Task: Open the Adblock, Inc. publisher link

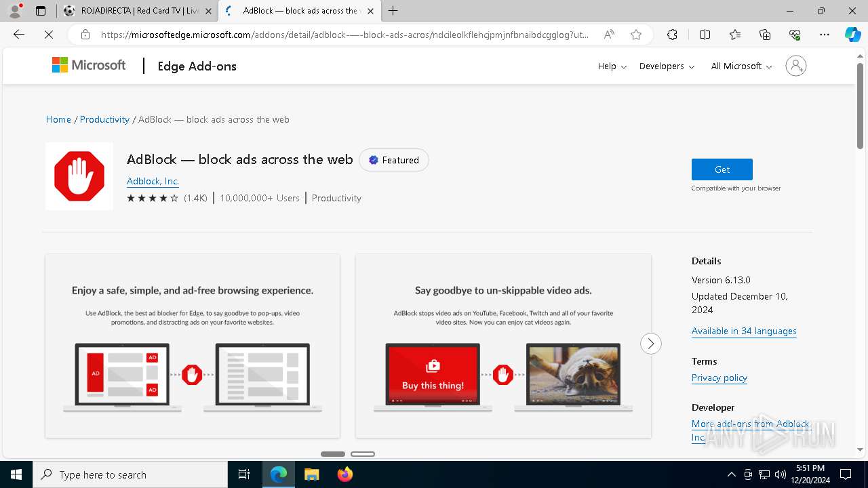Action: 153,181
